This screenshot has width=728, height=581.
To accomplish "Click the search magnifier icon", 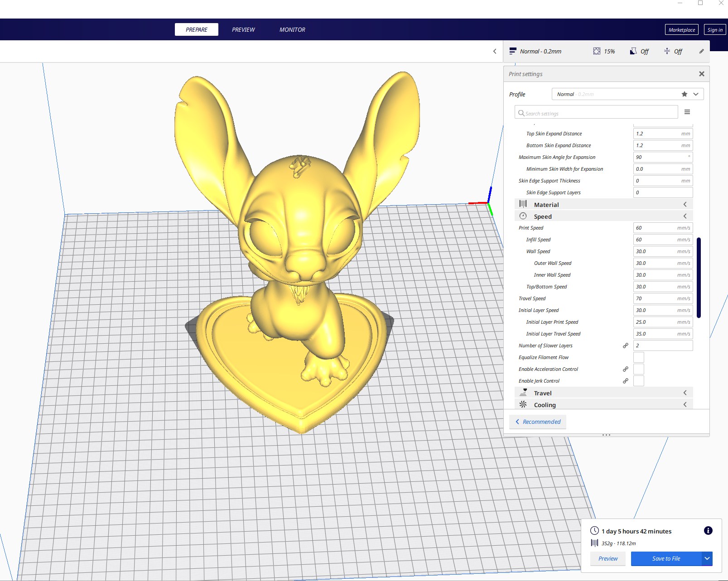I will 521,113.
